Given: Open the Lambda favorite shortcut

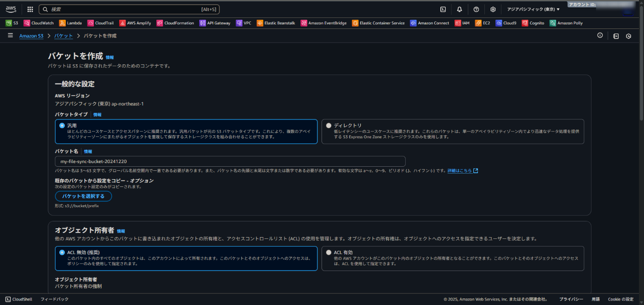Looking at the screenshot, I should [70, 23].
